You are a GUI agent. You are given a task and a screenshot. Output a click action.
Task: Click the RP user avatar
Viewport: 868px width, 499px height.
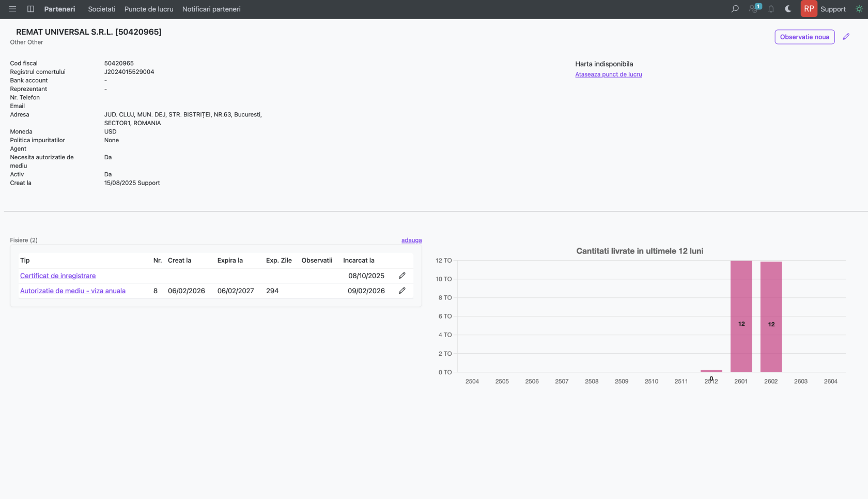pos(809,9)
